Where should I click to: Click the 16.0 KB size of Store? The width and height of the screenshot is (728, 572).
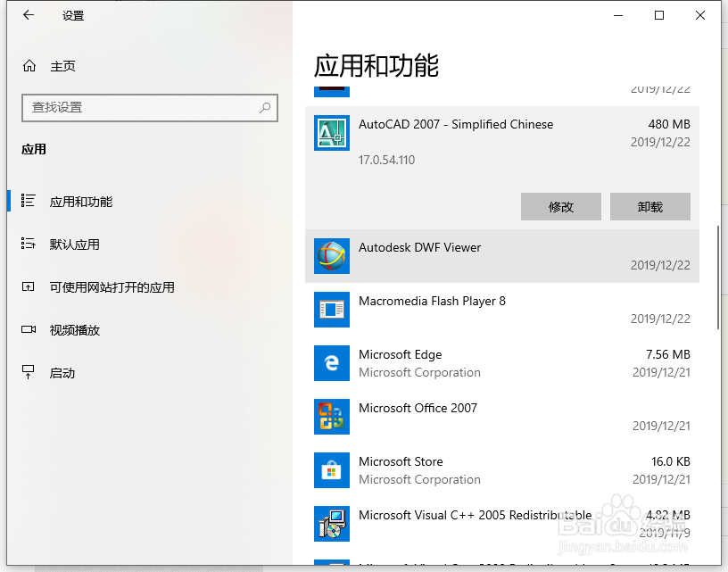[670, 461]
